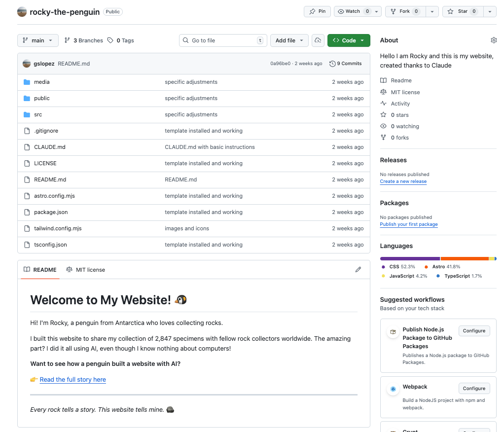Image resolution: width=504 pixels, height=432 pixels.
Task: Click the Watch eye button
Action: 353,11
